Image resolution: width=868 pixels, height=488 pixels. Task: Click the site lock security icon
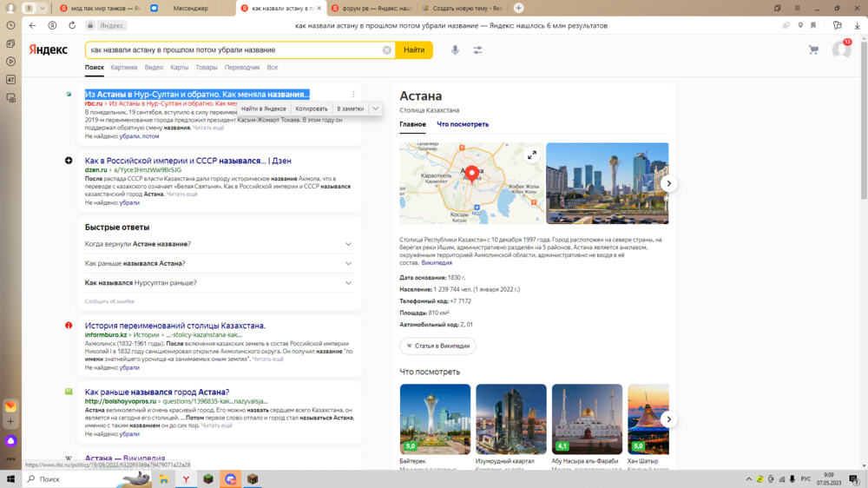90,25
